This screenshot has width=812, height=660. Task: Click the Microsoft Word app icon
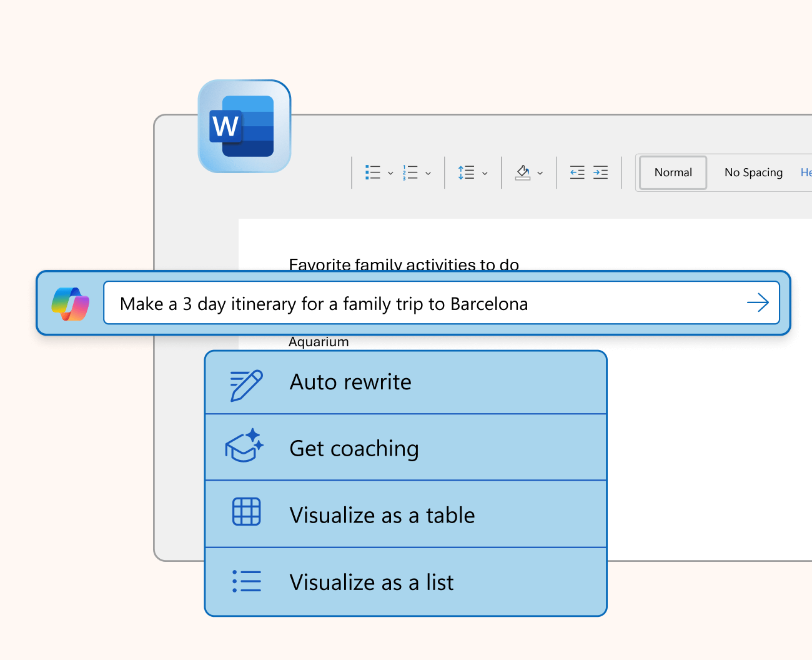(244, 126)
